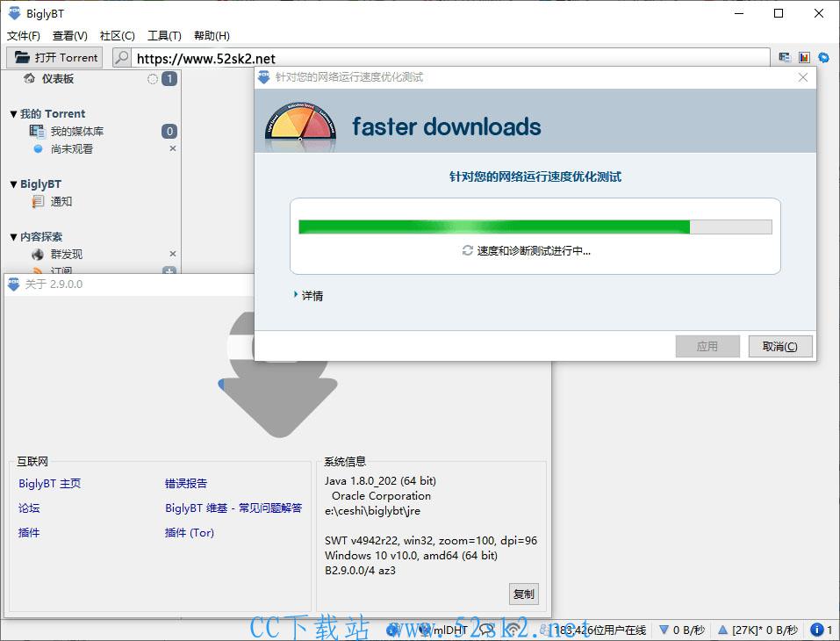Expand the 详情 details section
Viewport: 840px width, 641px height.
[309, 295]
